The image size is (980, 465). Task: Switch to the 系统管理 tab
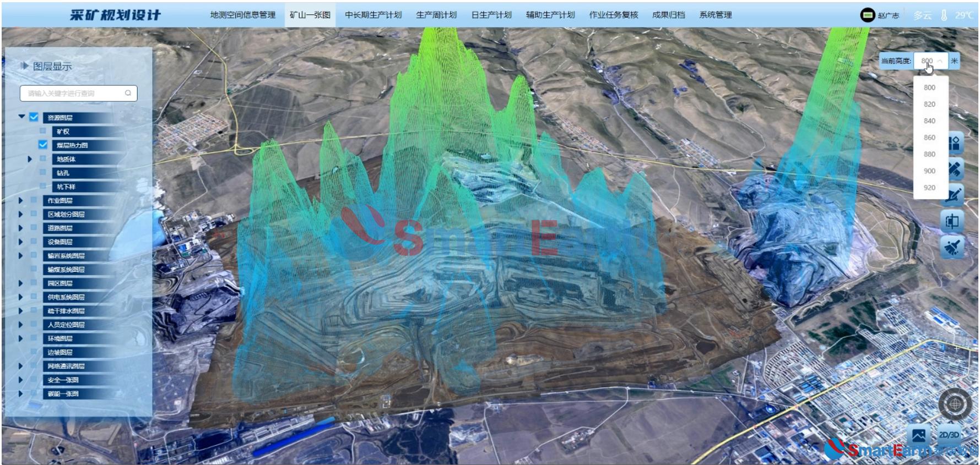pos(715,15)
